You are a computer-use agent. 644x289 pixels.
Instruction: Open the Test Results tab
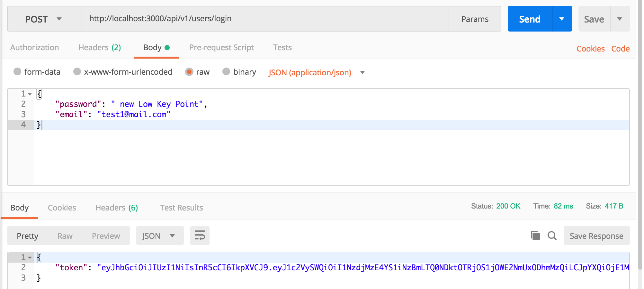182,208
